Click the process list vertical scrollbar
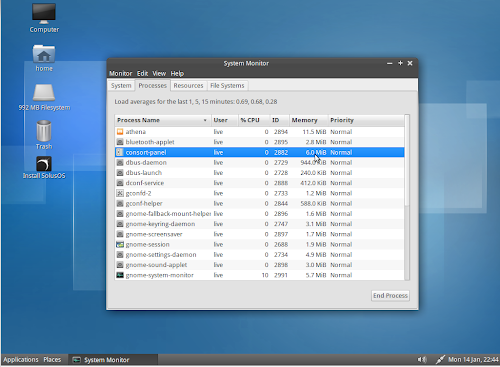The height and width of the screenshot is (367, 500). (407, 160)
